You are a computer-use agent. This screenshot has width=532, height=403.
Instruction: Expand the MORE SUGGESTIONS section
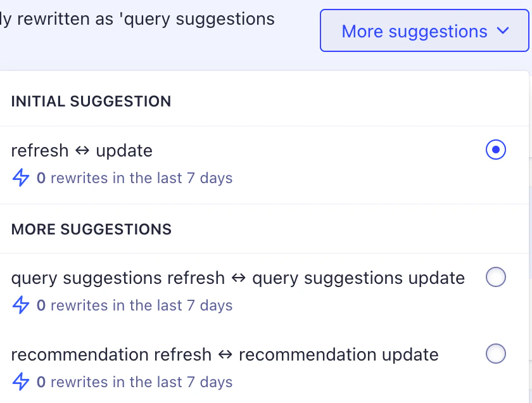tap(91, 229)
